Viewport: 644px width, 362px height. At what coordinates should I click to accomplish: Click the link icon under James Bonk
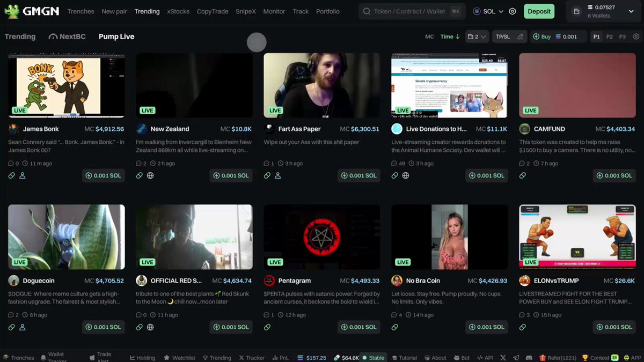click(x=12, y=175)
